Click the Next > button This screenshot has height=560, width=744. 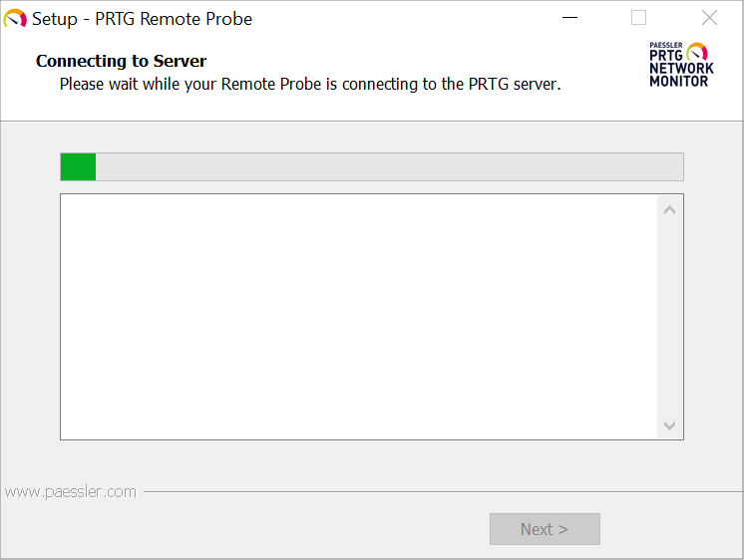pyautogui.click(x=545, y=529)
